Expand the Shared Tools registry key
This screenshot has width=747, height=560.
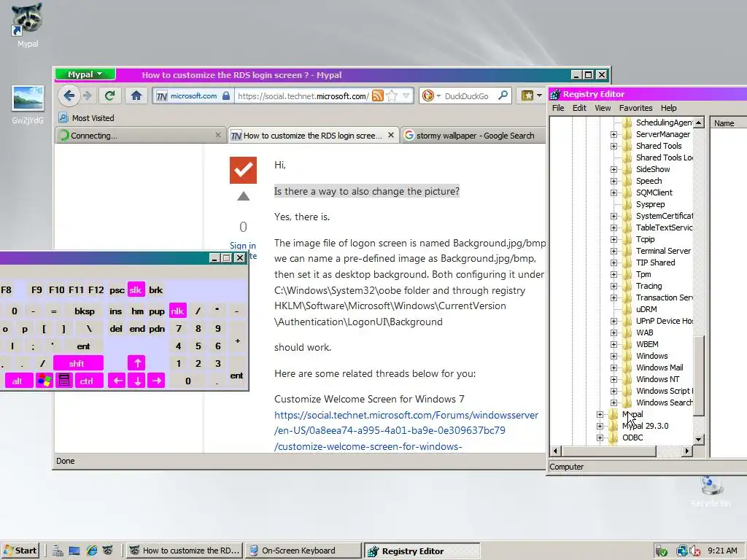(614, 146)
